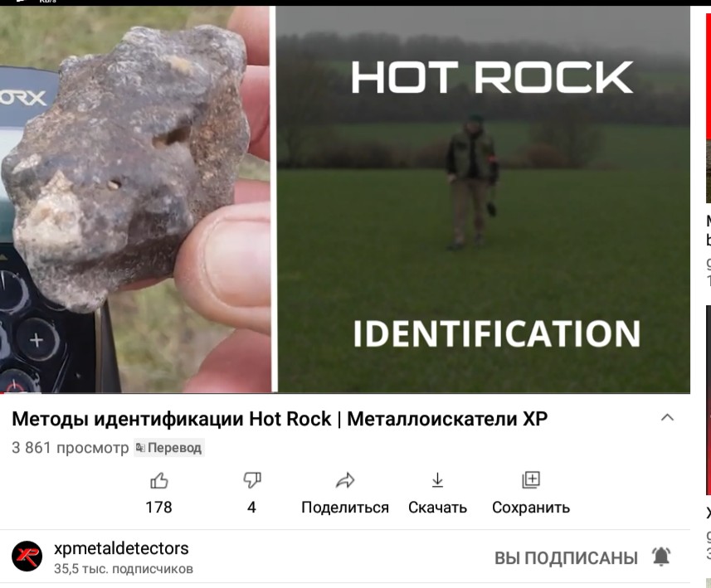The height and width of the screenshot is (588, 711).
Task: Click the Скачать download icon
Action: (x=437, y=480)
